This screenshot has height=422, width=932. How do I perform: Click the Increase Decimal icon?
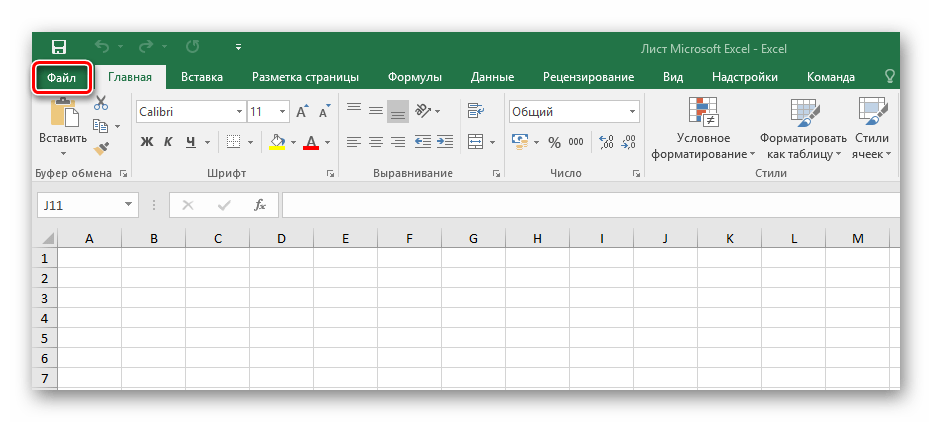(x=606, y=142)
